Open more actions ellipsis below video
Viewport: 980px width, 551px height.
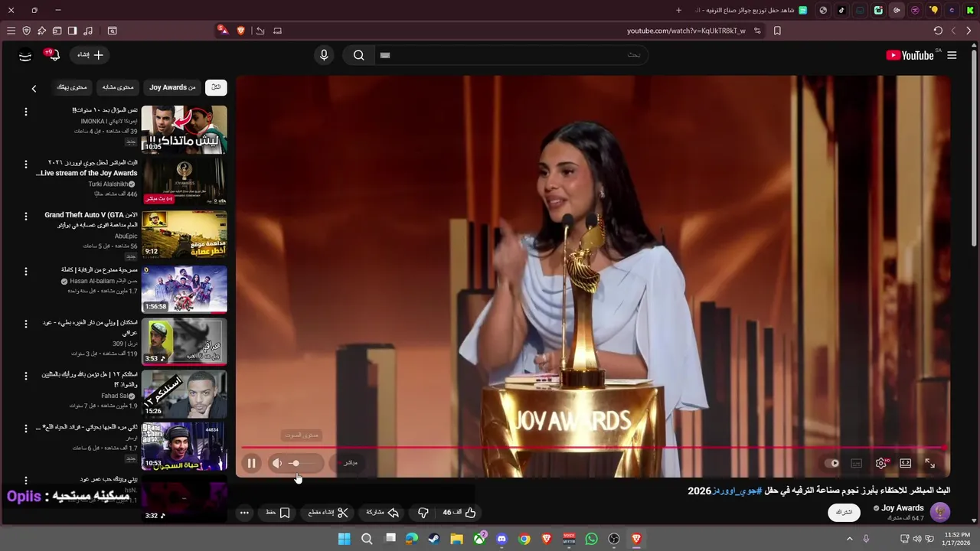pyautogui.click(x=244, y=513)
